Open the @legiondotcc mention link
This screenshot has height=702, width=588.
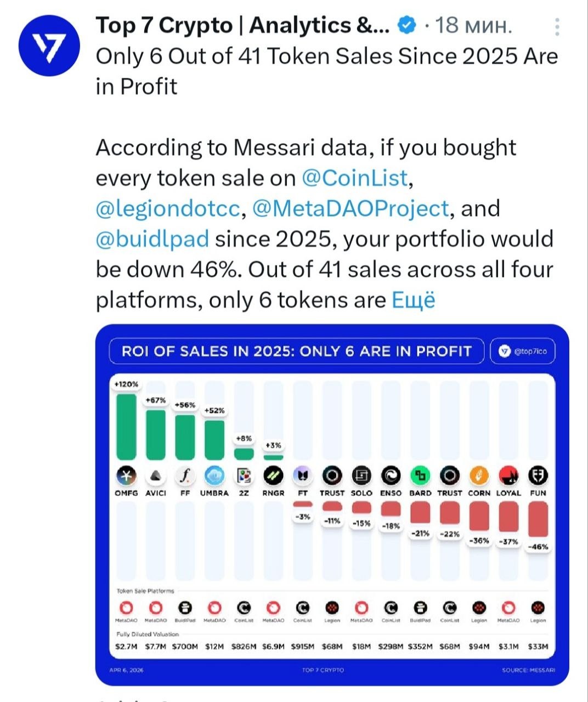coord(168,208)
